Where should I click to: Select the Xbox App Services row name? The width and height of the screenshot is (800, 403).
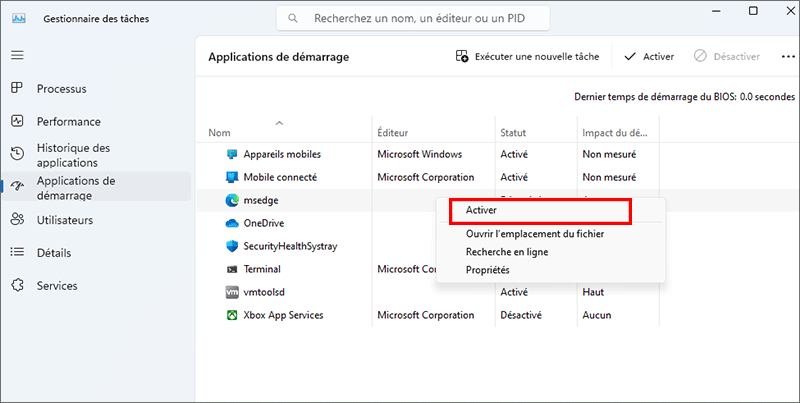[283, 315]
